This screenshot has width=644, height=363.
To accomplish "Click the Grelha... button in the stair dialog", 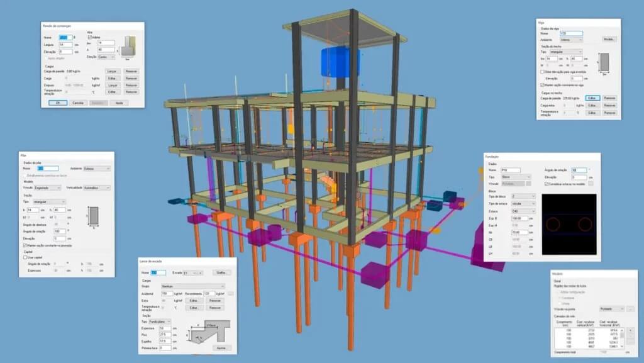I will click(x=222, y=272).
